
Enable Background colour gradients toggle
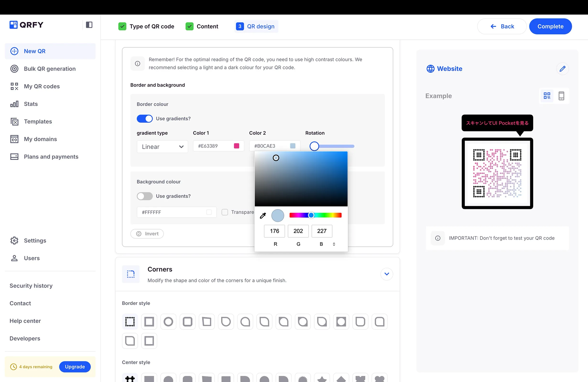145,196
